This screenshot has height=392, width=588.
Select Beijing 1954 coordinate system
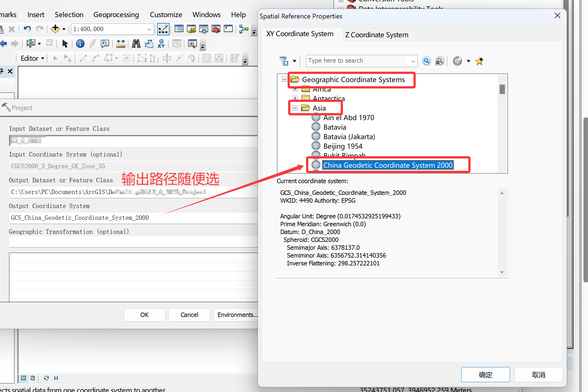(343, 146)
